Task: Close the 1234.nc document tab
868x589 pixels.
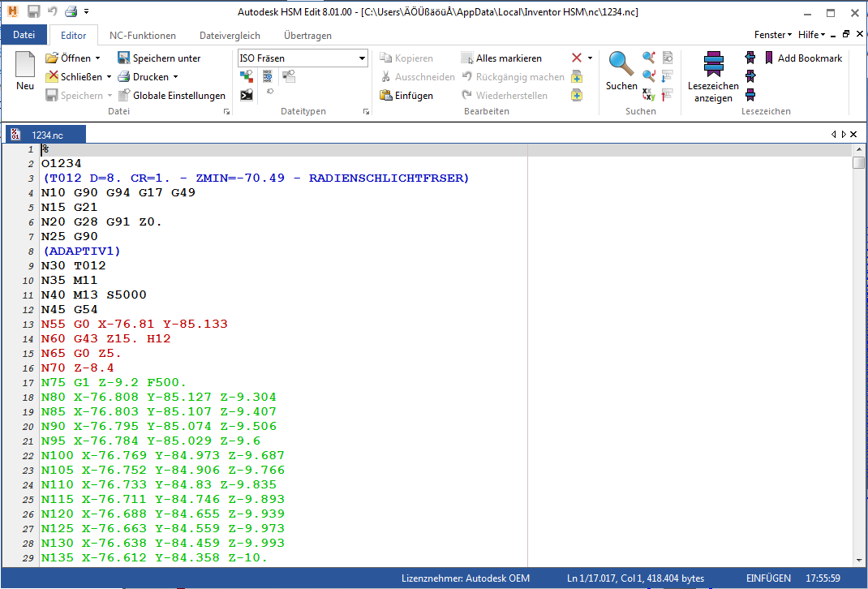Action: point(853,135)
